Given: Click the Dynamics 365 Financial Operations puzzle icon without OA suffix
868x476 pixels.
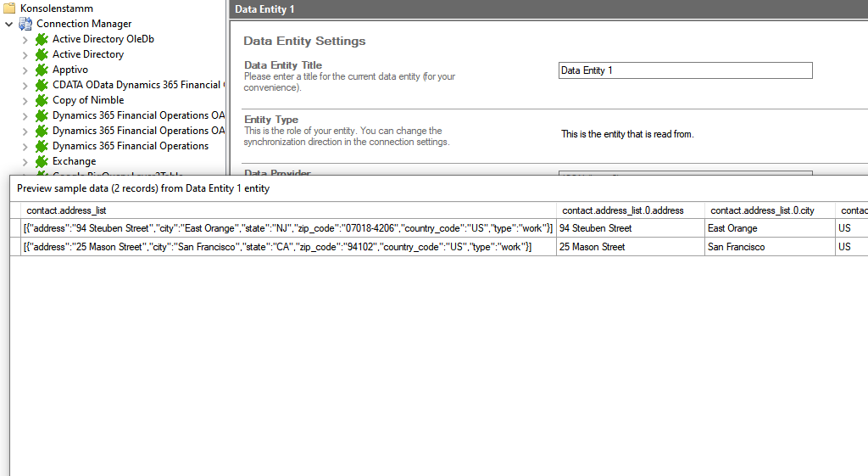Looking at the screenshot, I should click(x=42, y=146).
